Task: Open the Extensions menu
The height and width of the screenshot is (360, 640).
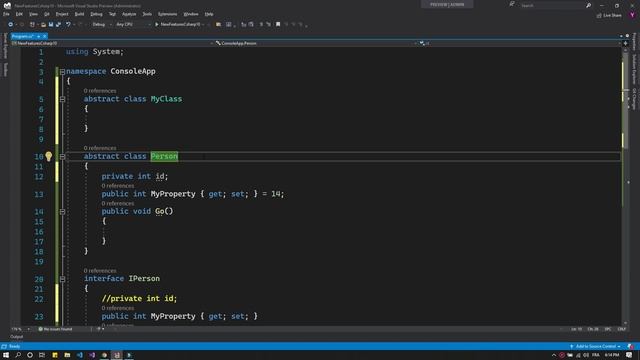Action: (x=167, y=14)
